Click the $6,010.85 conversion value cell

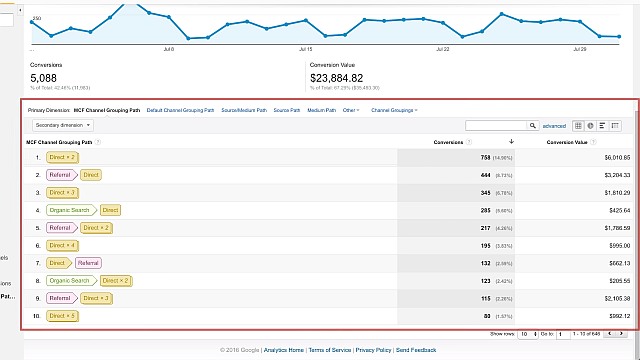pyautogui.click(x=617, y=158)
